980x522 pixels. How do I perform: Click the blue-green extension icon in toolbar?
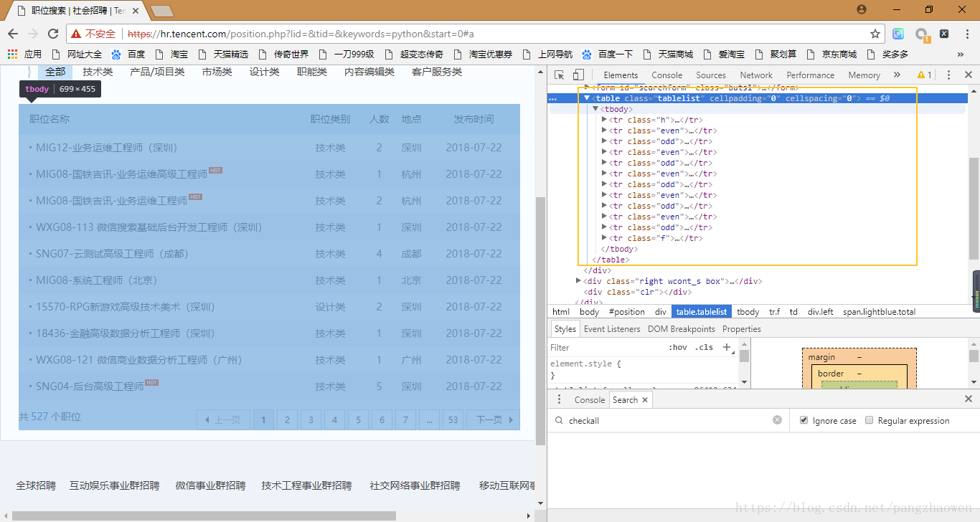tap(898, 34)
